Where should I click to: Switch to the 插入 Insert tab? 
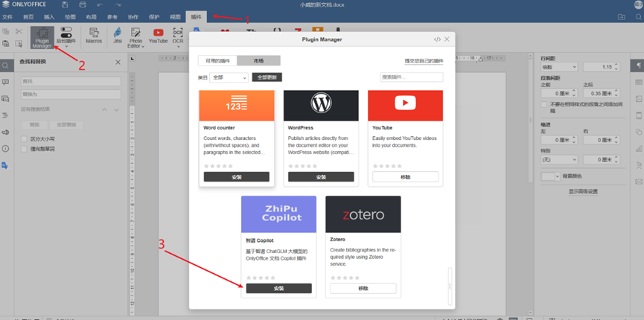click(49, 17)
